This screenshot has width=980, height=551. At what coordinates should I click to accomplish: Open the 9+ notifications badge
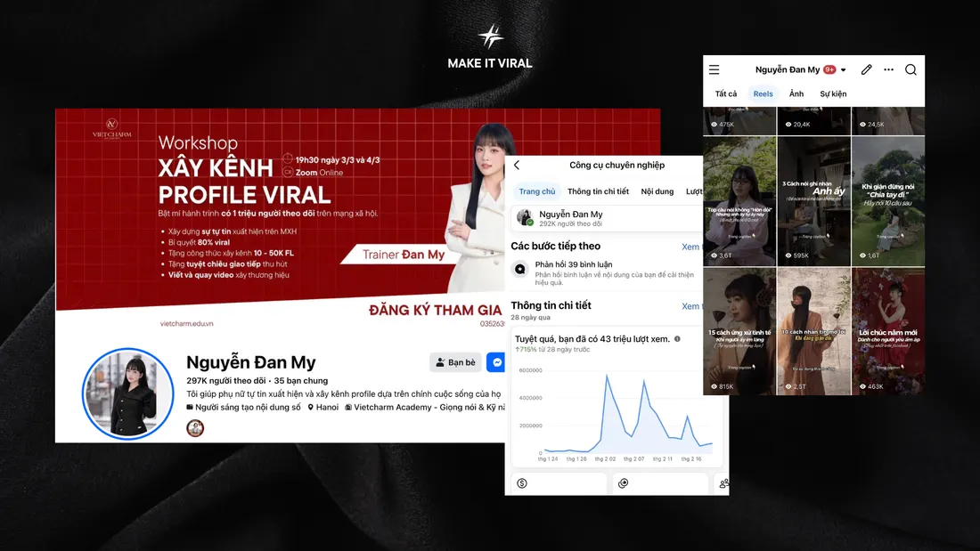point(830,69)
